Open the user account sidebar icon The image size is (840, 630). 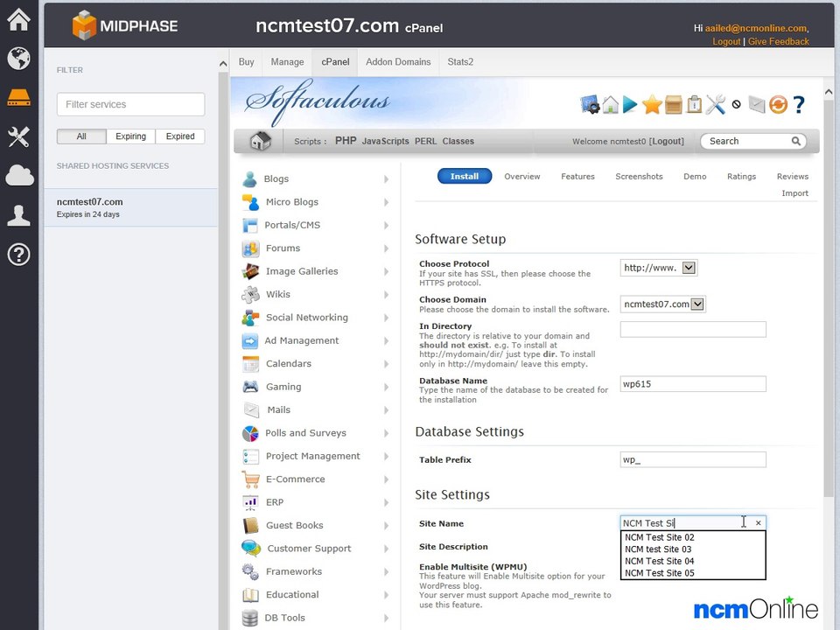coord(18,215)
